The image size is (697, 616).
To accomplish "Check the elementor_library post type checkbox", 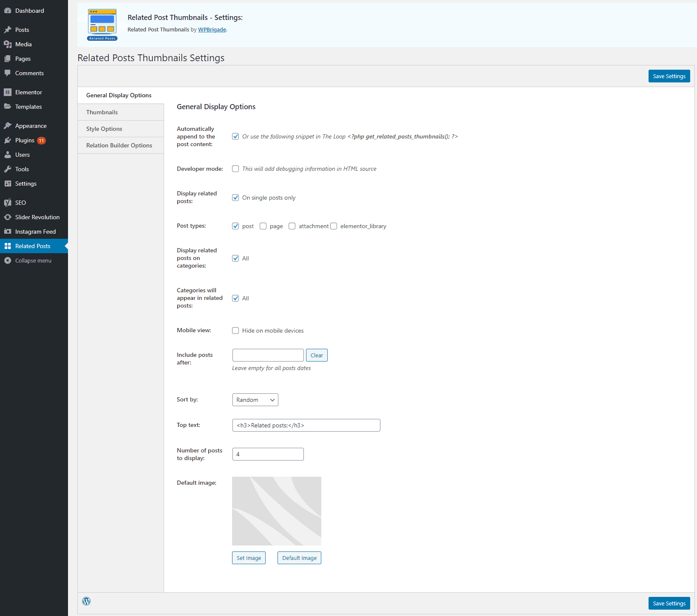I will click(x=334, y=226).
